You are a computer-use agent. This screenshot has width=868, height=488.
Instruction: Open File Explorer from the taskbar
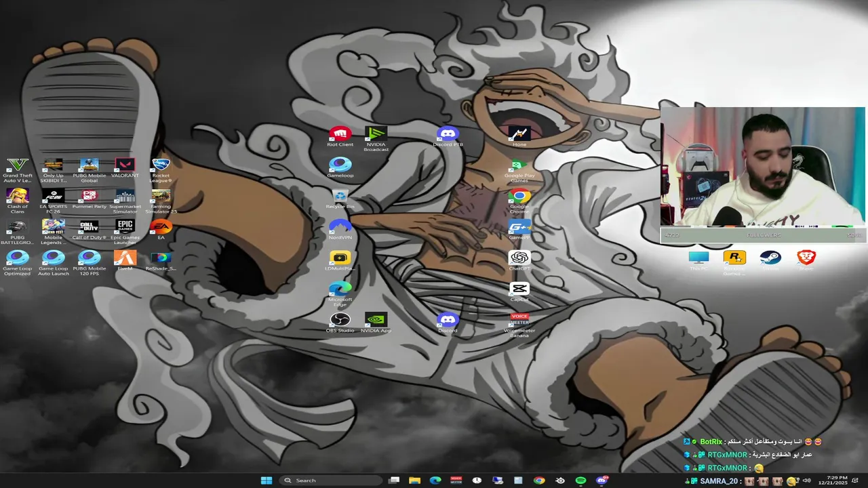[x=414, y=481]
